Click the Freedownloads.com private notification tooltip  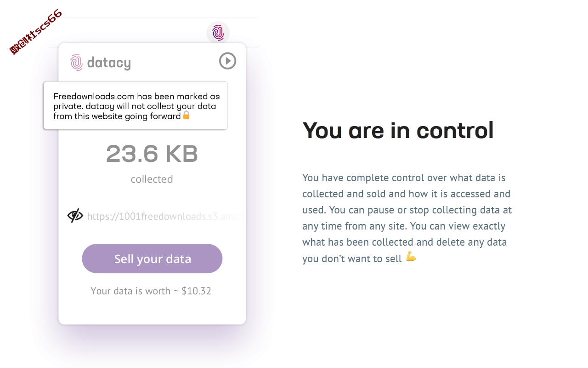tap(136, 106)
